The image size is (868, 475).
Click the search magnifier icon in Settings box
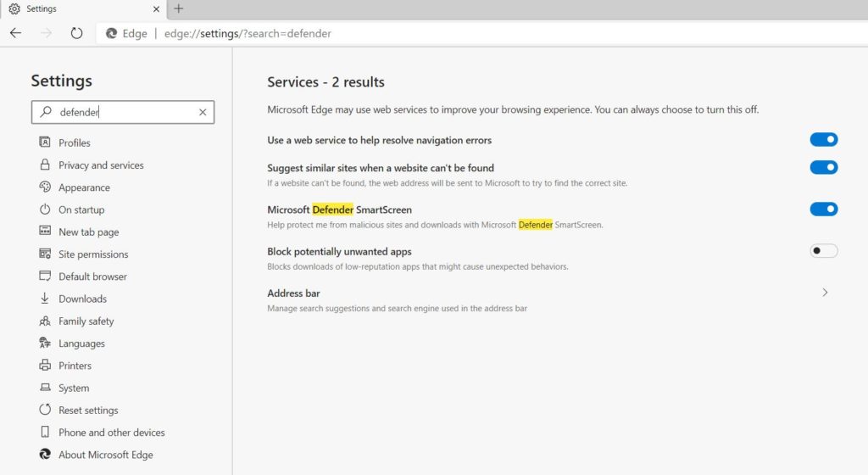(47, 112)
